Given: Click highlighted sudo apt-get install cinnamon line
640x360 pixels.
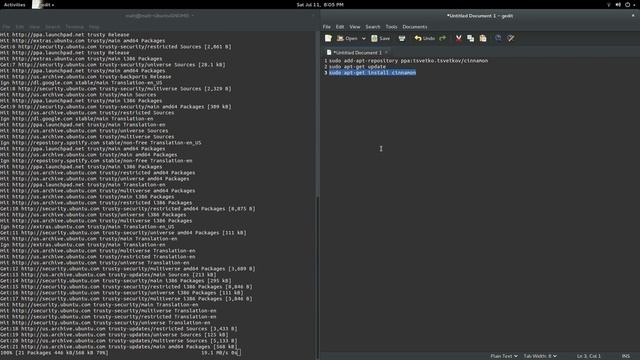Looking at the screenshot, I should (373, 73).
